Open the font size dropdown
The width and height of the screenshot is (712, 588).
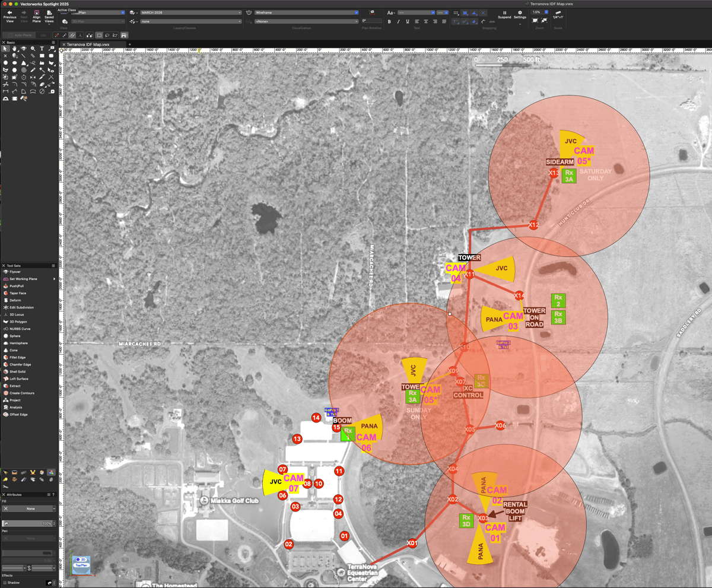pyautogui.click(x=444, y=12)
